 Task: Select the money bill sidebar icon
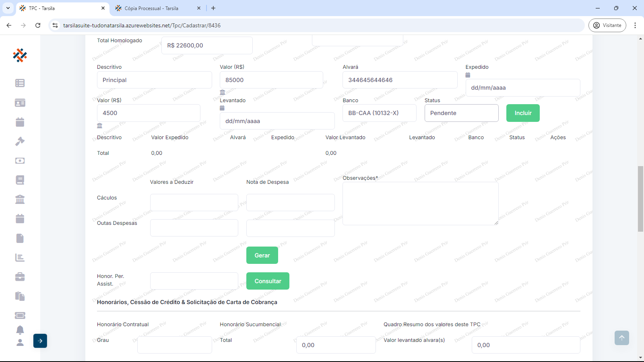(20, 160)
